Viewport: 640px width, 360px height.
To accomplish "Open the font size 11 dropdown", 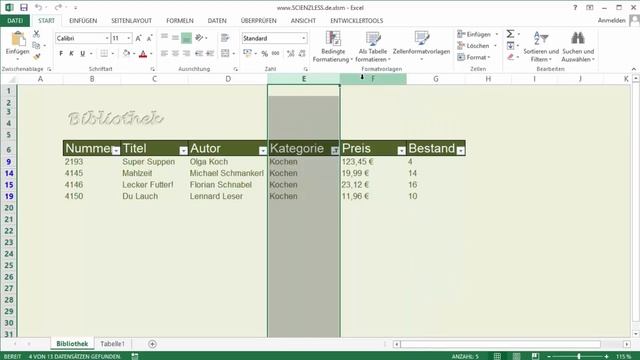I will coord(129,38).
